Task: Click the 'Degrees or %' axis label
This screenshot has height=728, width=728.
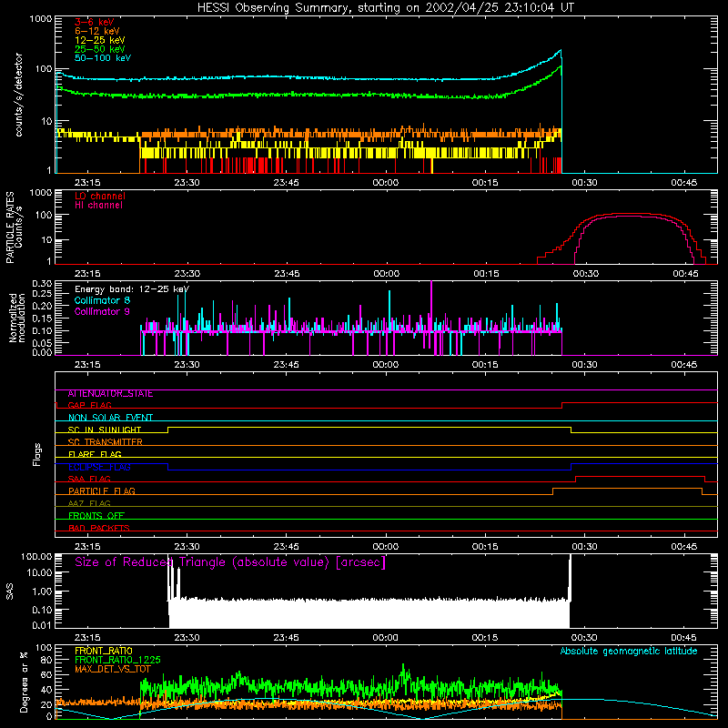Action: coord(24,682)
